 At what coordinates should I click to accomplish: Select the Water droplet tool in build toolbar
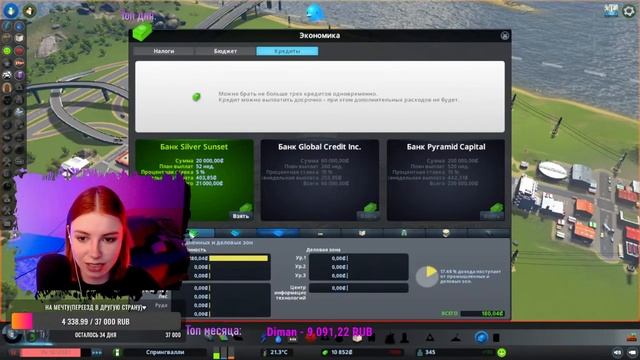pyautogui.click(x=278, y=338)
